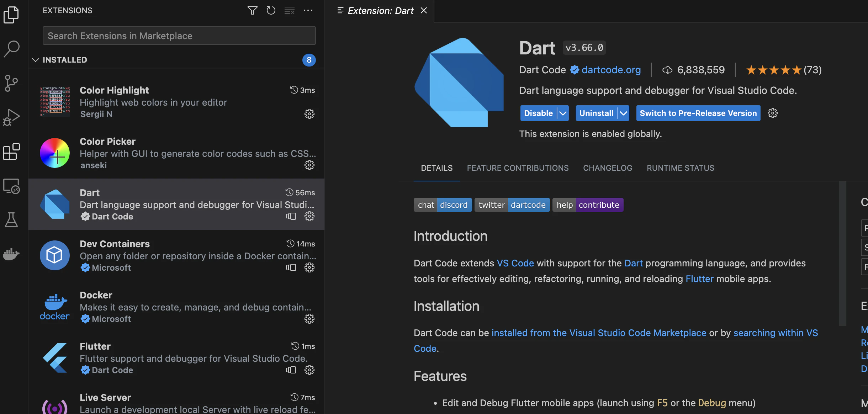Switch to the DETAILS tab
Screen dimensions: 868x414
point(437,168)
